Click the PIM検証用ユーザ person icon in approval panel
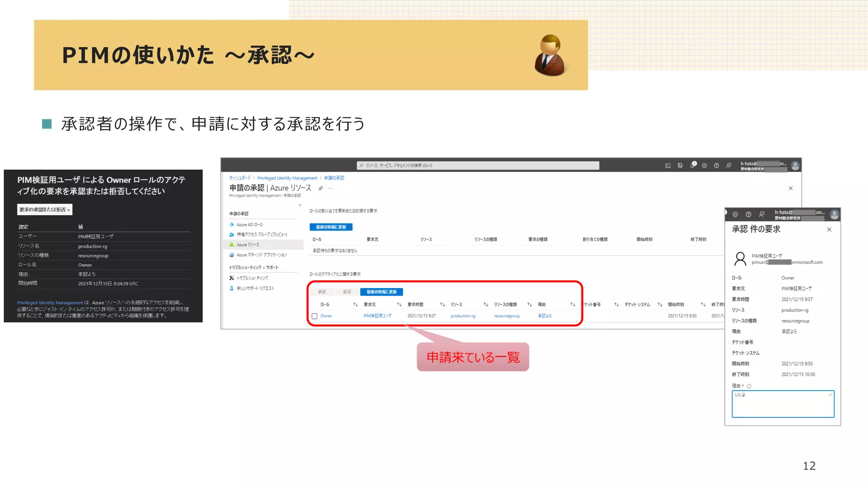The height and width of the screenshot is (488, 868). coord(740,259)
